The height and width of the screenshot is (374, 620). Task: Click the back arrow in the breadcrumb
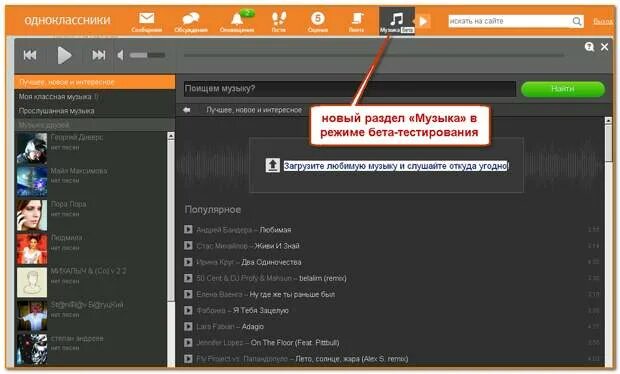click(x=187, y=110)
